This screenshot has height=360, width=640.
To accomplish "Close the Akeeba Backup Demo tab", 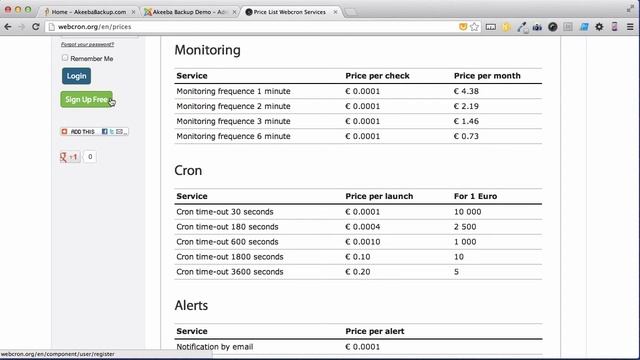I will click(234, 12).
